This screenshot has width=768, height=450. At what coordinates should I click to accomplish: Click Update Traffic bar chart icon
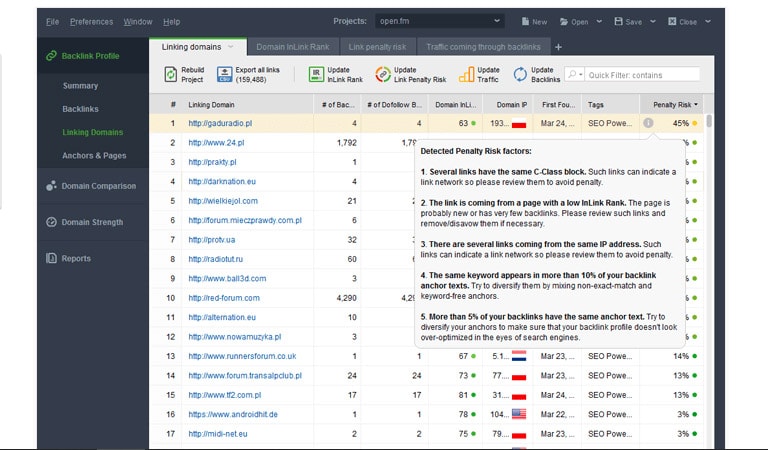(x=467, y=74)
